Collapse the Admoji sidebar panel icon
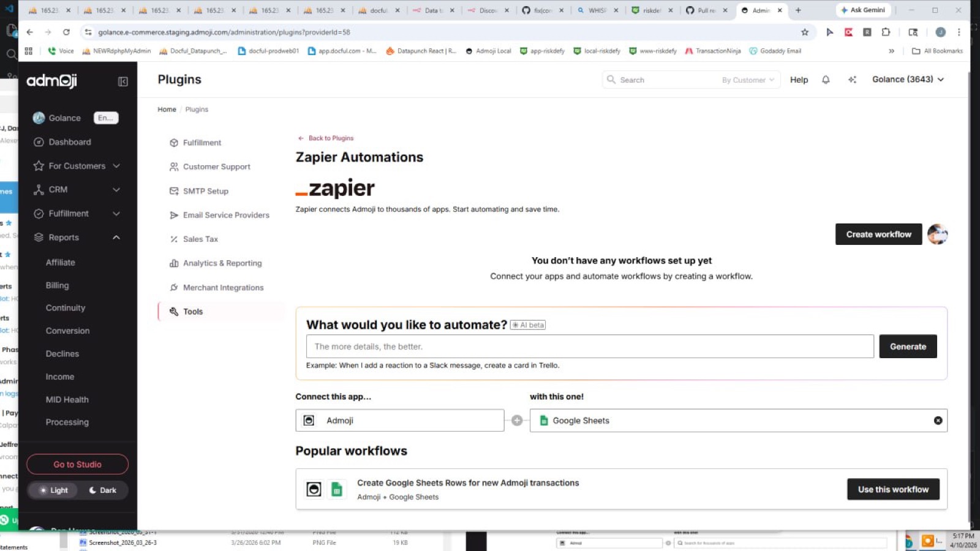 click(x=123, y=81)
